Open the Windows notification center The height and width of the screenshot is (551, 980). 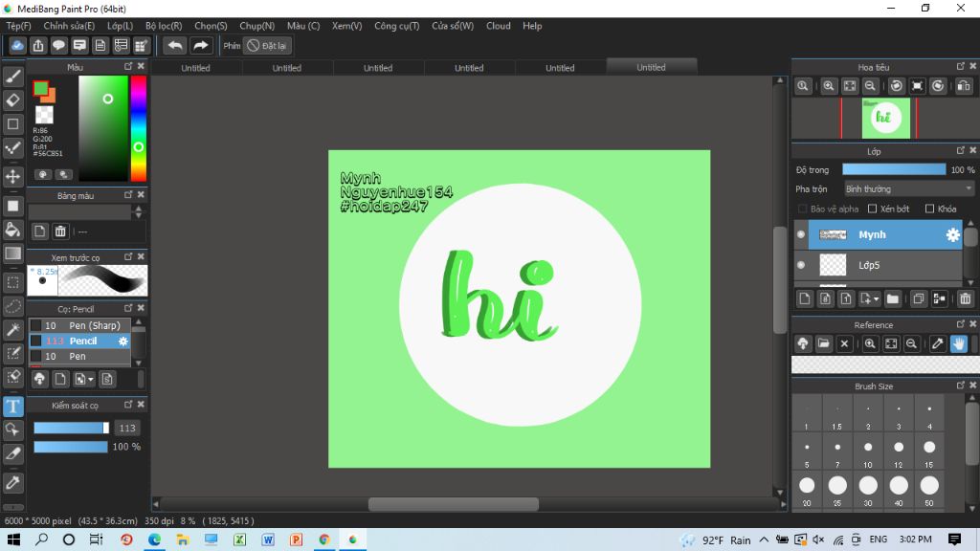coord(954,540)
